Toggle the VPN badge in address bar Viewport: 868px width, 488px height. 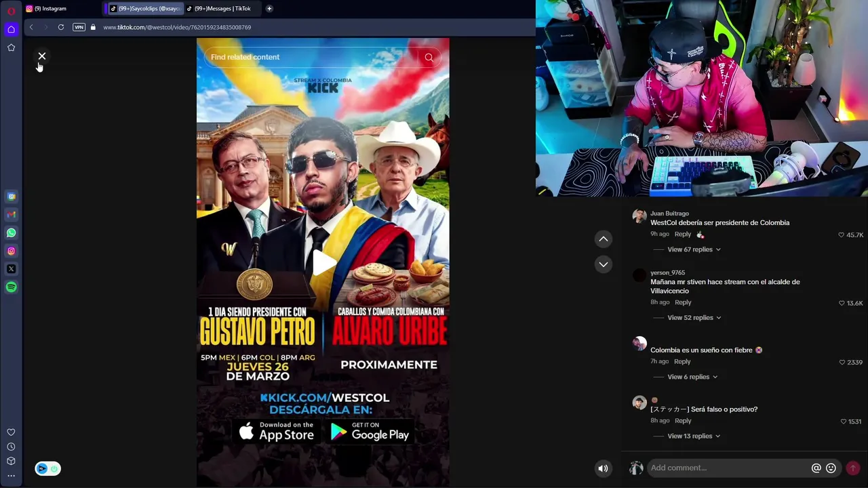pyautogui.click(x=79, y=27)
